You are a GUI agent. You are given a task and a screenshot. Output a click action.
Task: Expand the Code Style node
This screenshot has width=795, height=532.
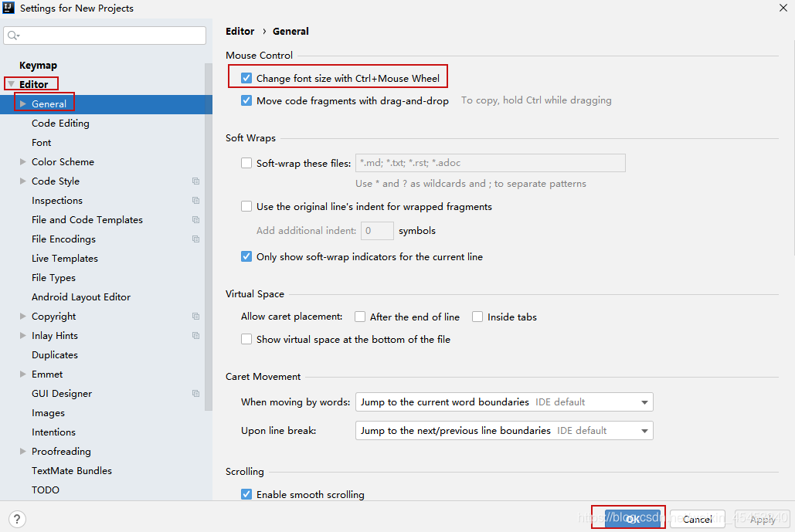23,181
